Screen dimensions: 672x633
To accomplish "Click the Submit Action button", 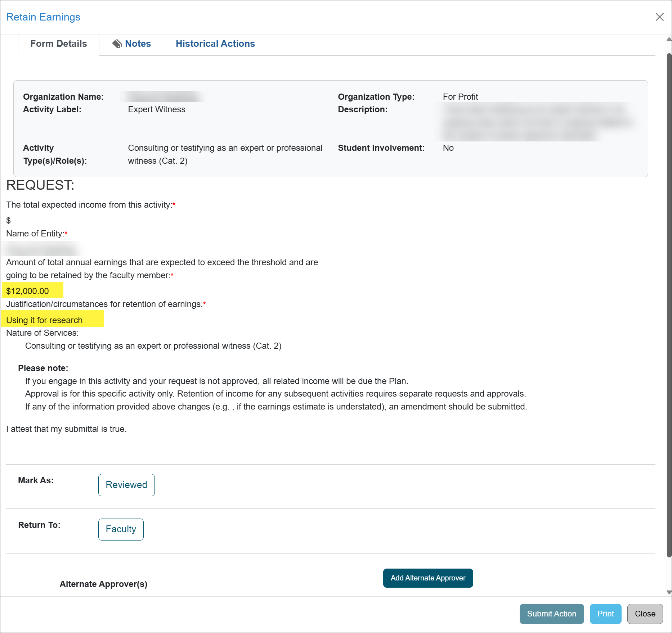I will pyautogui.click(x=551, y=614).
